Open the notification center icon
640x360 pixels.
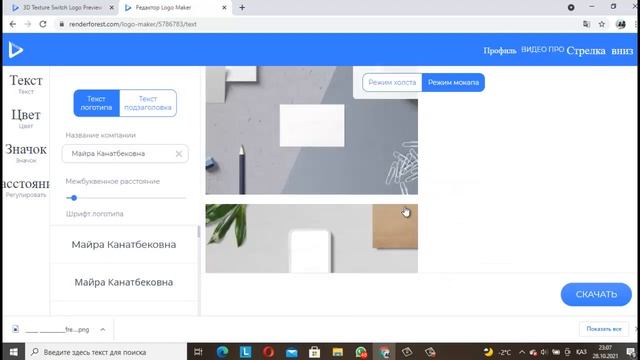pos(631,352)
